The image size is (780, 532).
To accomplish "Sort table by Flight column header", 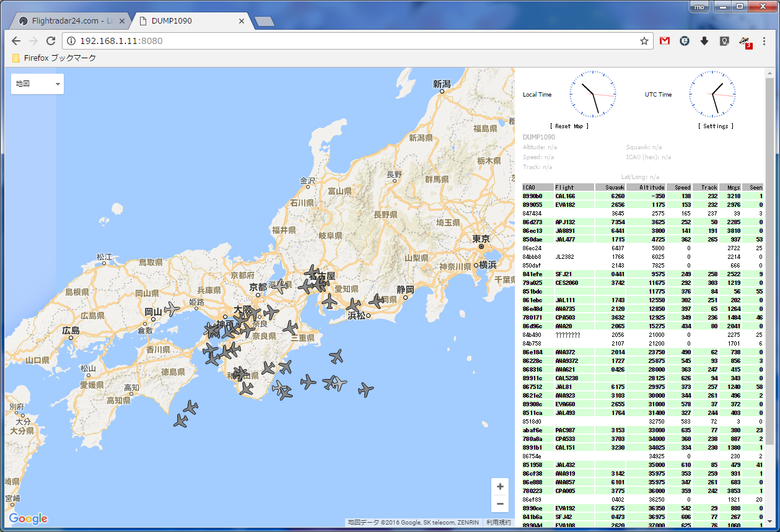I will point(574,187).
